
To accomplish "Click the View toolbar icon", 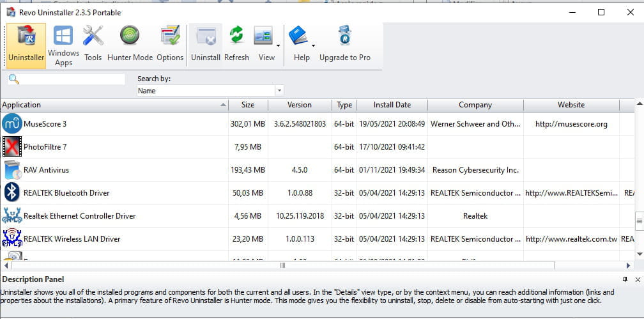I will [263, 36].
